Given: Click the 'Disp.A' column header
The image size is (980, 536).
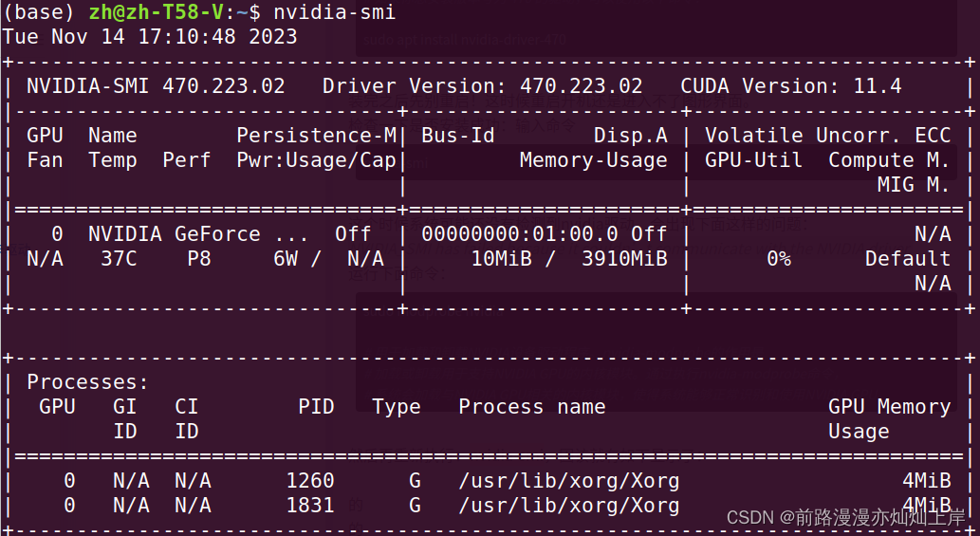Looking at the screenshot, I should [631, 135].
